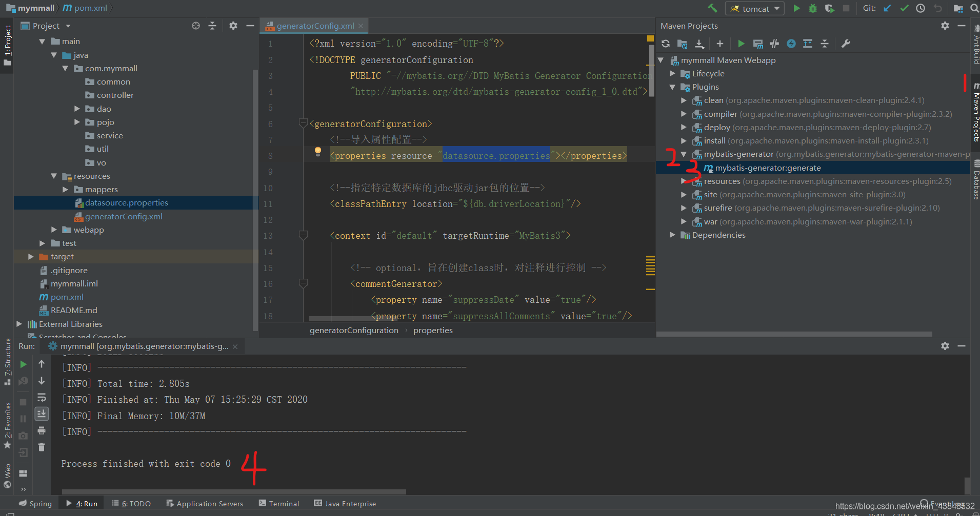This screenshot has width=980, height=516.
Task: Build project with the hammer icon
Action: 712,8
